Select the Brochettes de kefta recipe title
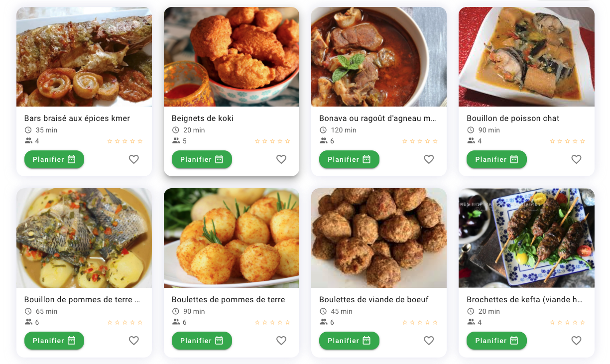Screen dimensions: 610x364 (x=525, y=300)
